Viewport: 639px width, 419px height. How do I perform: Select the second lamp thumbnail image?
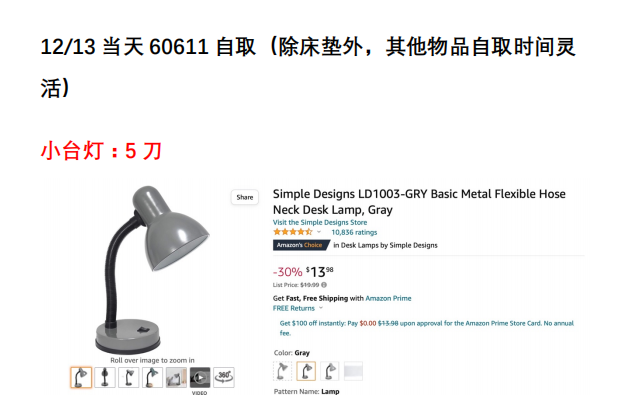(105, 377)
